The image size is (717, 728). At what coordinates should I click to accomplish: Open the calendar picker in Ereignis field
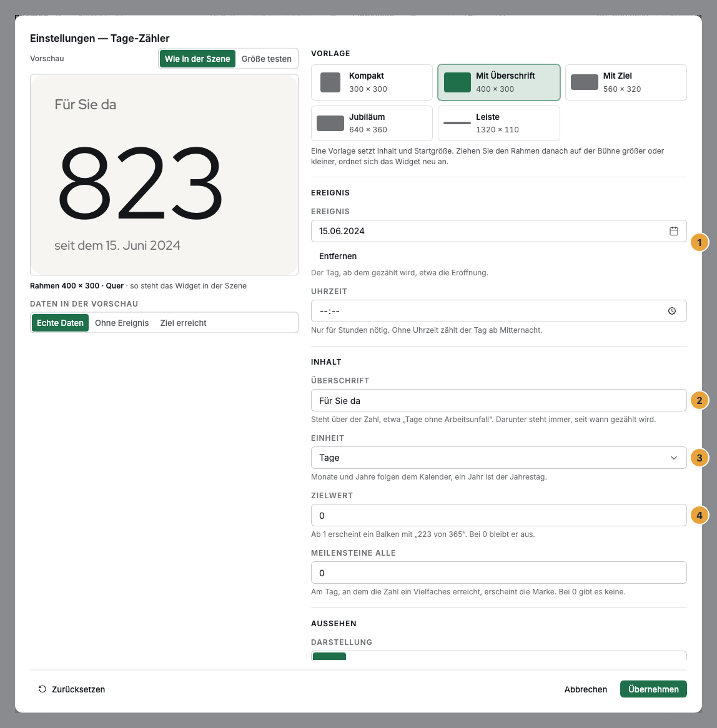coord(673,231)
